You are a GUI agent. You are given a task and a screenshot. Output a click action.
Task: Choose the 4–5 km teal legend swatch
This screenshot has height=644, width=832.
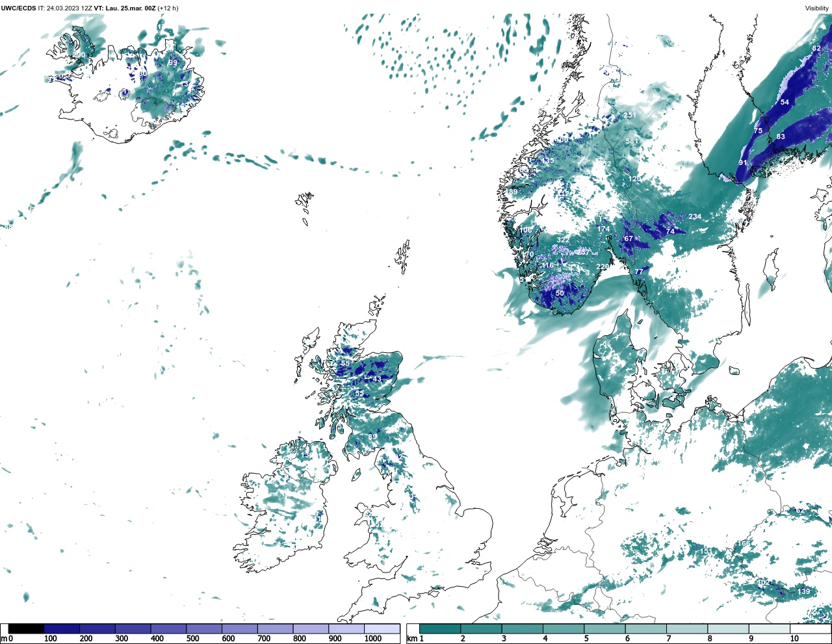(x=564, y=629)
